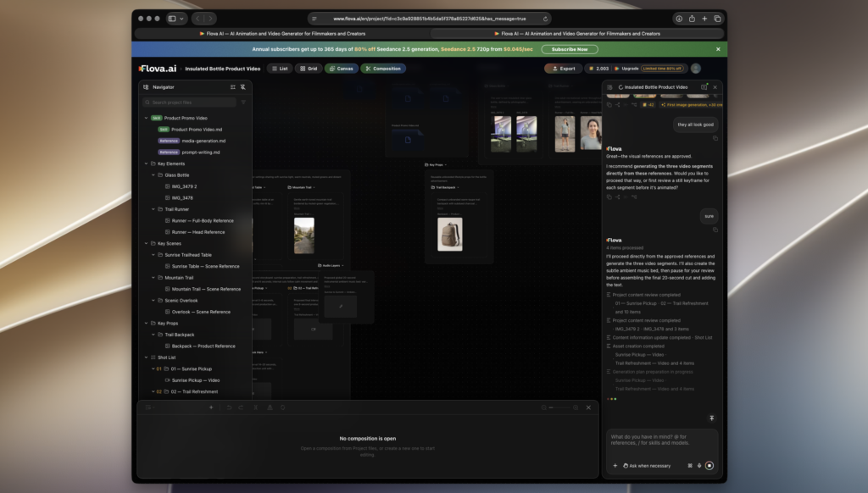Copy the 'sure' message
The height and width of the screenshot is (493, 868).
[715, 230]
